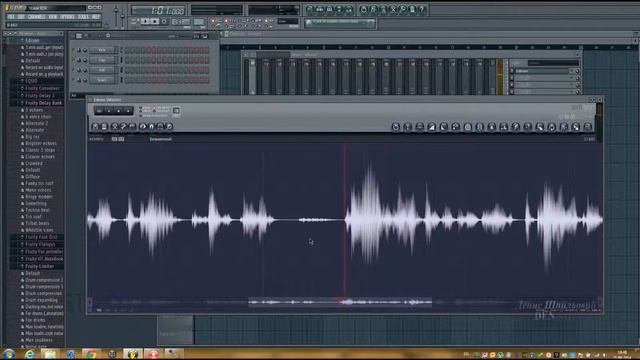This screenshot has height=360, width=640.
Task: Toggle the mute LED of the Kick channel
Action: (73, 50)
